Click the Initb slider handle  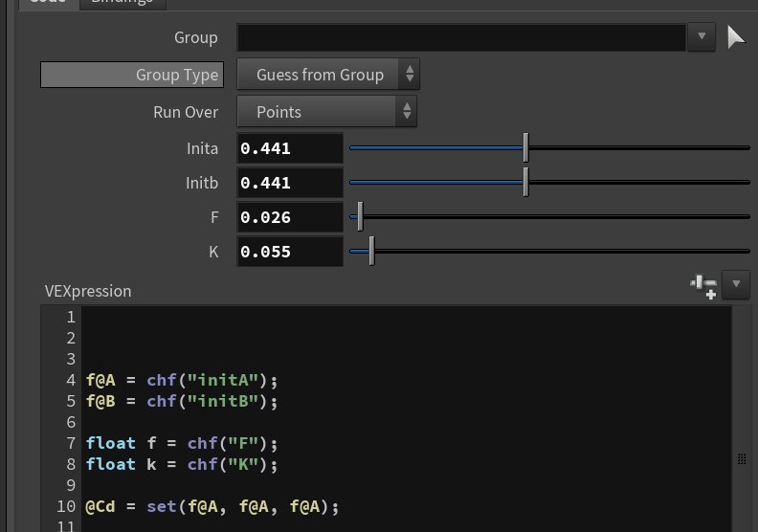tap(526, 182)
